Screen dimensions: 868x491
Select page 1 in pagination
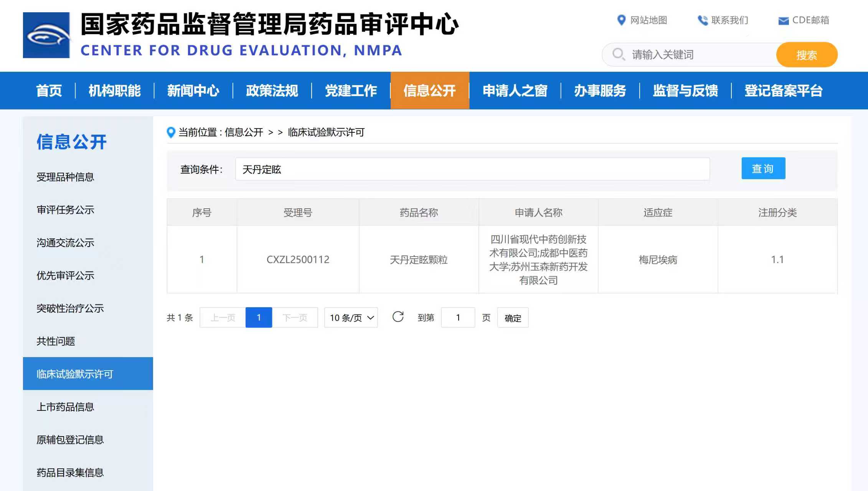[x=259, y=318]
